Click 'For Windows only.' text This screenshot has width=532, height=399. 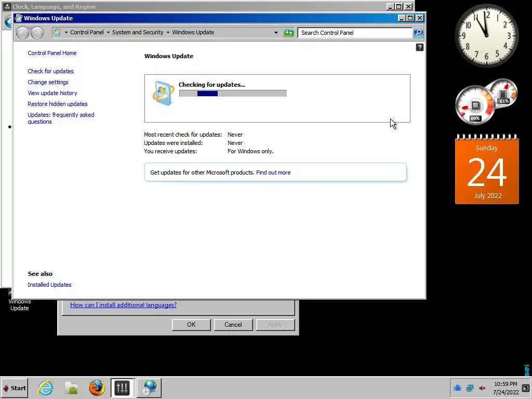click(250, 151)
